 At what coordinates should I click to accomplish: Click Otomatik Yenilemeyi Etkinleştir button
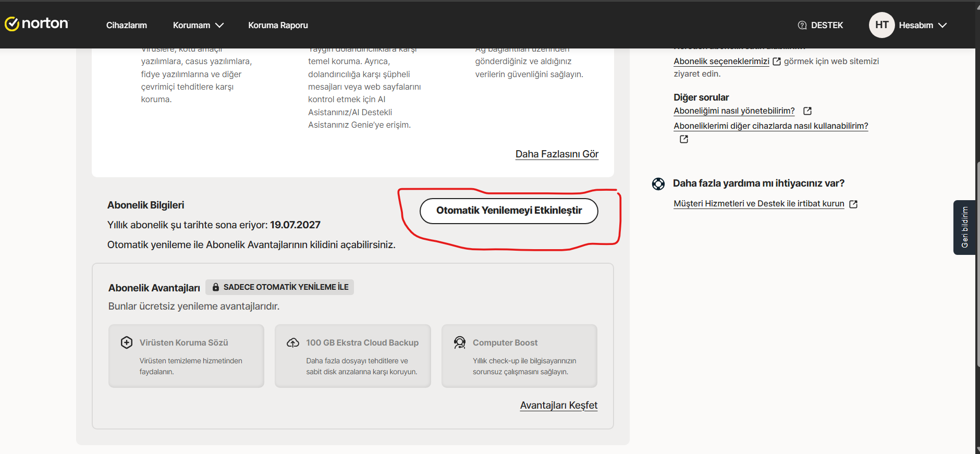click(509, 211)
